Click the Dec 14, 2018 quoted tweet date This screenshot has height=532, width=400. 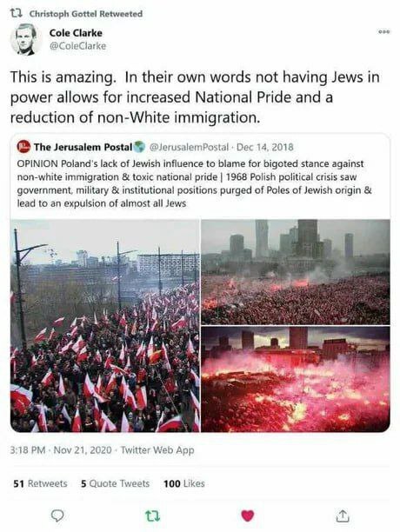(264, 147)
